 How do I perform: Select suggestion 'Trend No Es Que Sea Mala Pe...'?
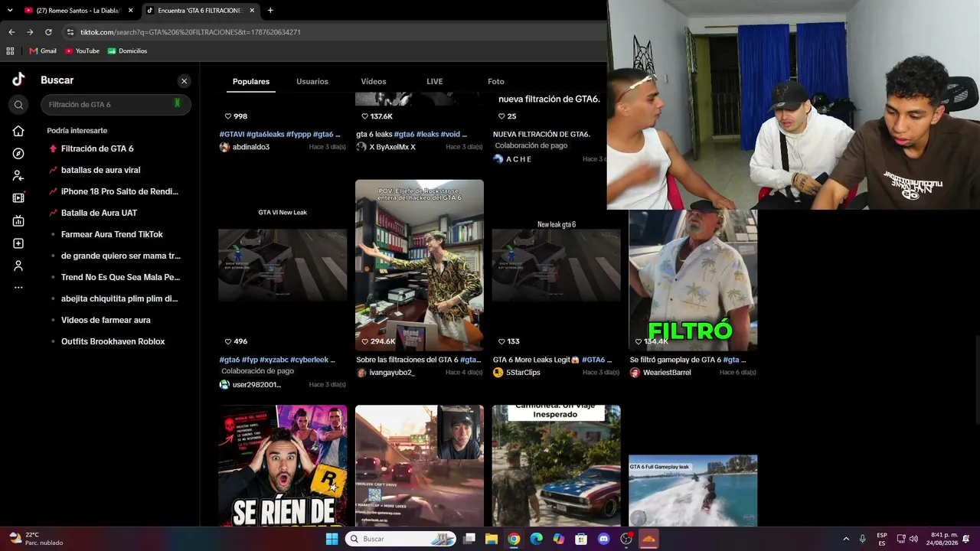point(120,277)
